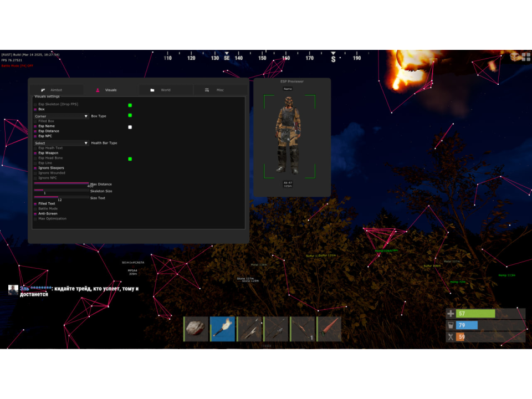
Task: Switch to the Visuals tab
Action: tap(111, 90)
